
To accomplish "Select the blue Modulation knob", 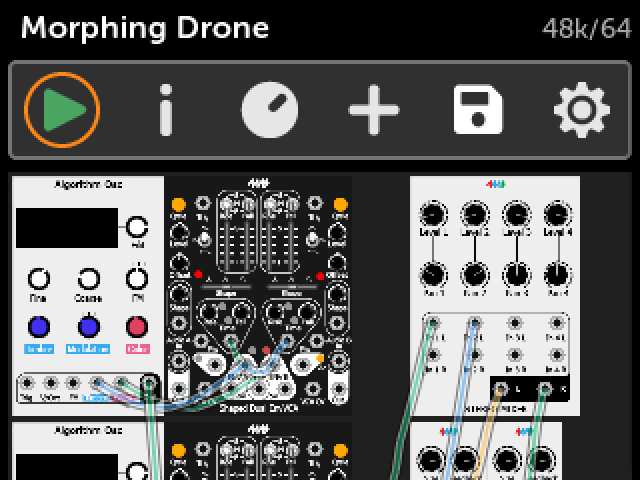I will point(89,327).
